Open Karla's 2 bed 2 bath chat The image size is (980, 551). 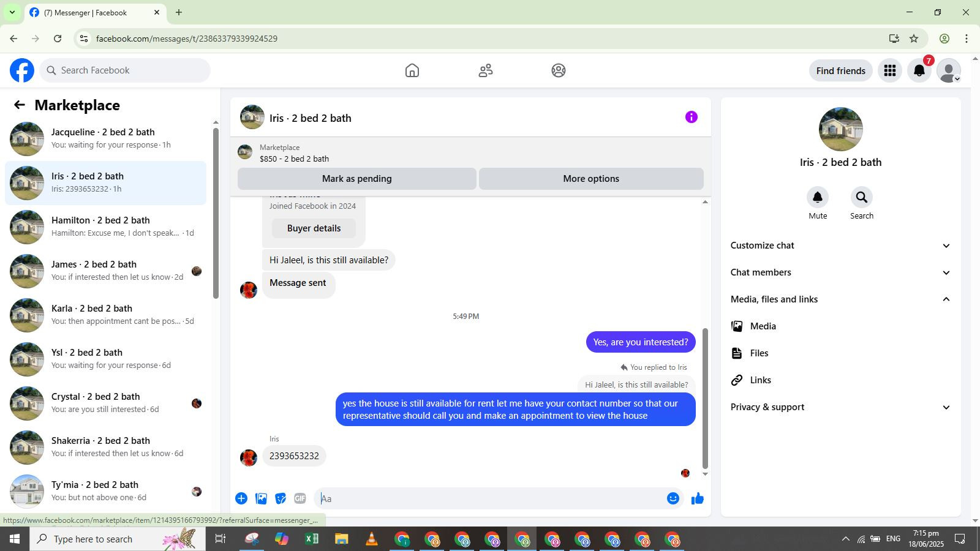(105, 315)
